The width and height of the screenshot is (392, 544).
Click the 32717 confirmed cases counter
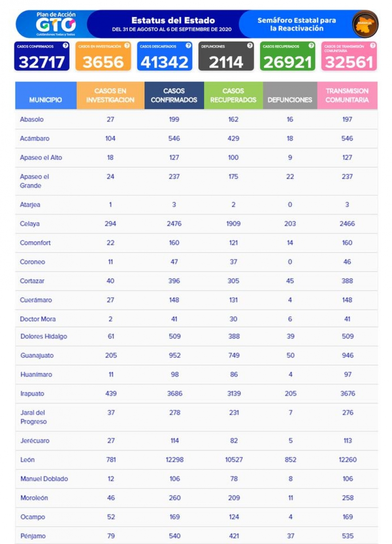point(42,62)
